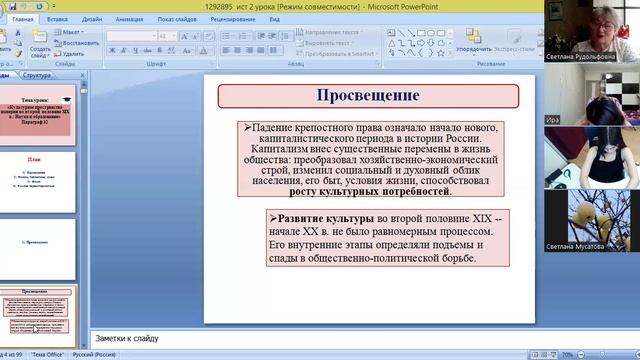Click the Increase font size icon

[184, 36]
